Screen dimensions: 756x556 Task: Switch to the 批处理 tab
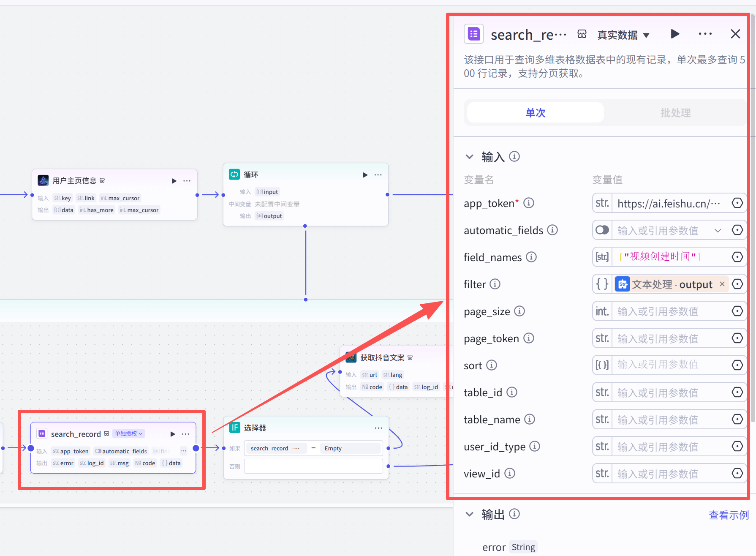[x=675, y=113]
